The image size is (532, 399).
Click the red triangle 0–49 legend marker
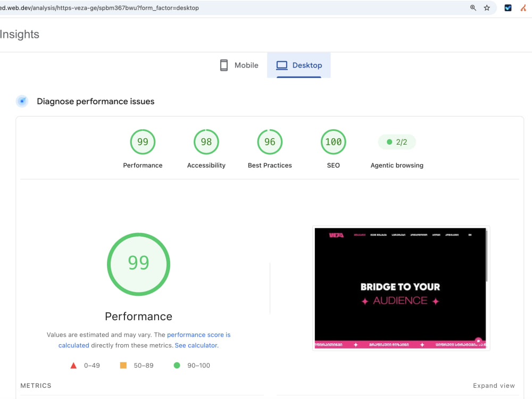click(73, 365)
